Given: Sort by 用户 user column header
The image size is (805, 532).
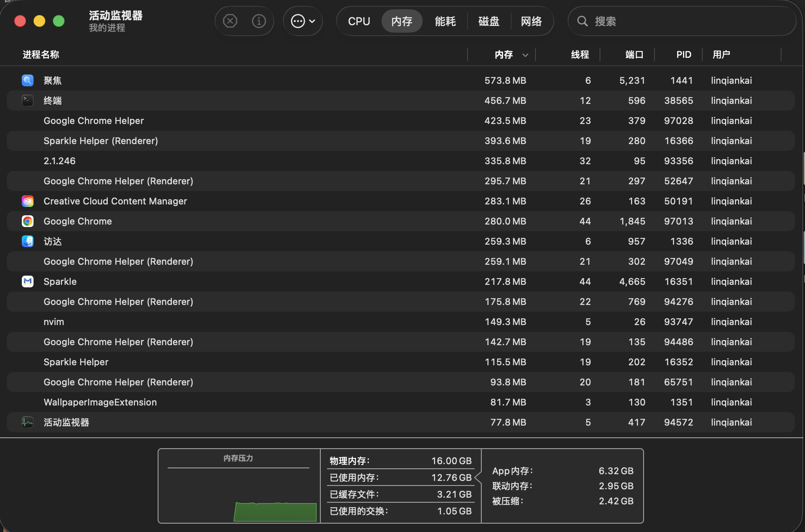Looking at the screenshot, I should (721, 54).
